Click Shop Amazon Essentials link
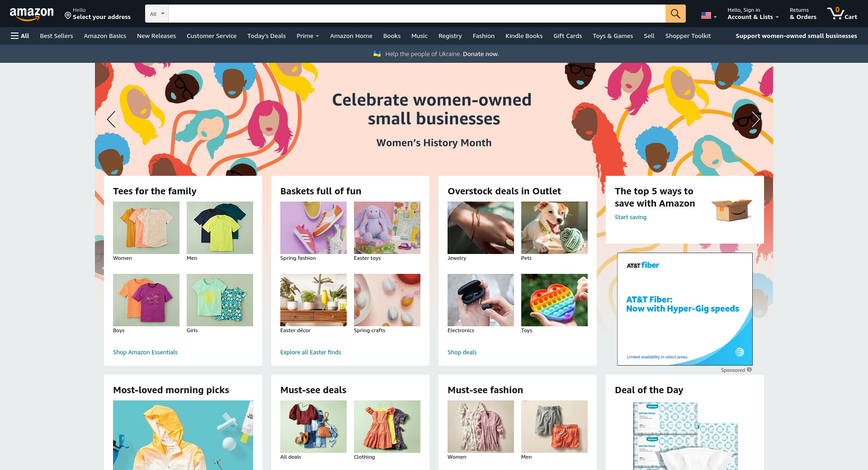Image resolution: width=868 pixels, height=470 pixels. pyautogui.click(x=145, y=352)
